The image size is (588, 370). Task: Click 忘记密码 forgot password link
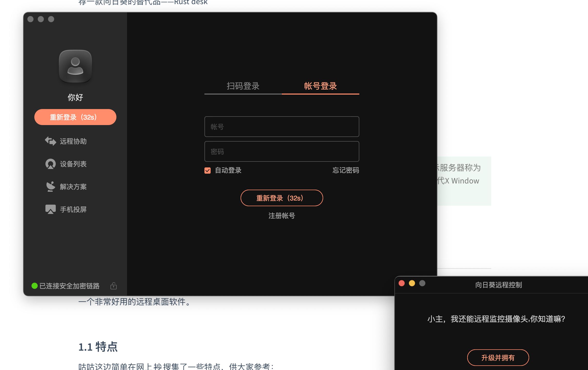(345, 170)
